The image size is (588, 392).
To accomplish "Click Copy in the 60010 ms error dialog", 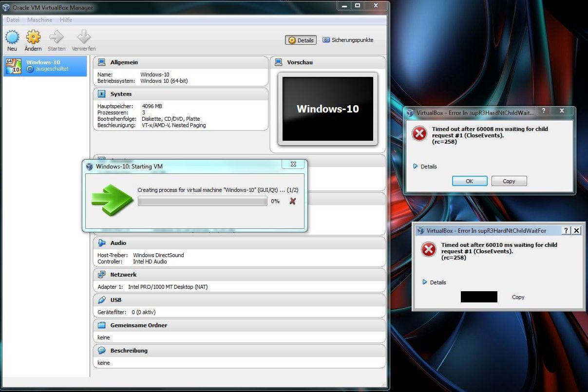I will click(x=518, y=297).
